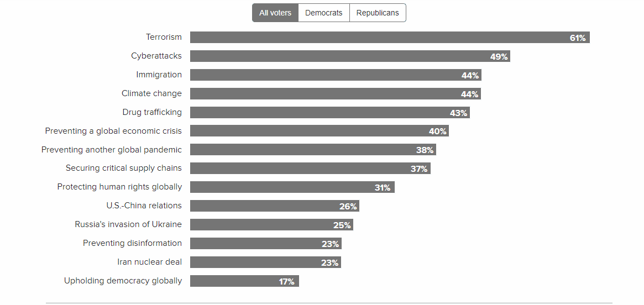
Task: Click the U.S.-China relations 26% bar
Action: tap(275, 206)
